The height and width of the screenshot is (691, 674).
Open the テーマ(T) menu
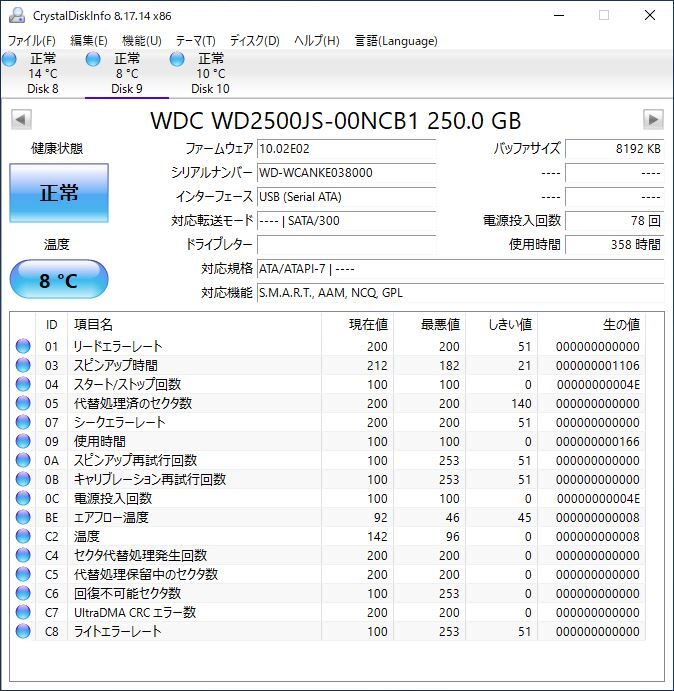(196, 41)
